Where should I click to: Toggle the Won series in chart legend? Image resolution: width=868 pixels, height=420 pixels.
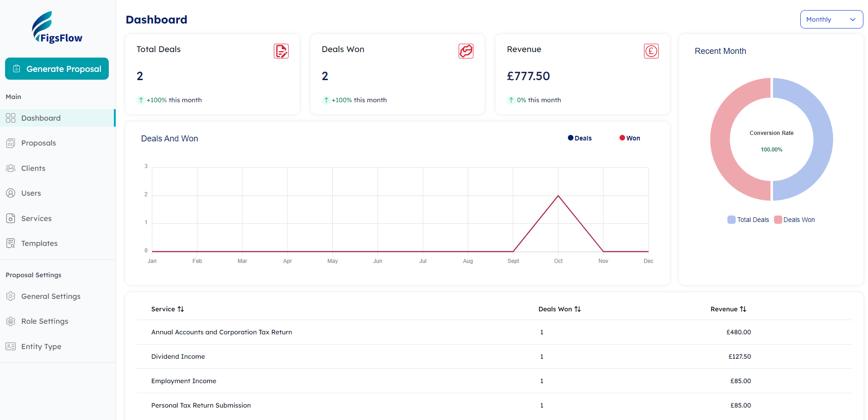pyautogui.click(x=630, y=138)
